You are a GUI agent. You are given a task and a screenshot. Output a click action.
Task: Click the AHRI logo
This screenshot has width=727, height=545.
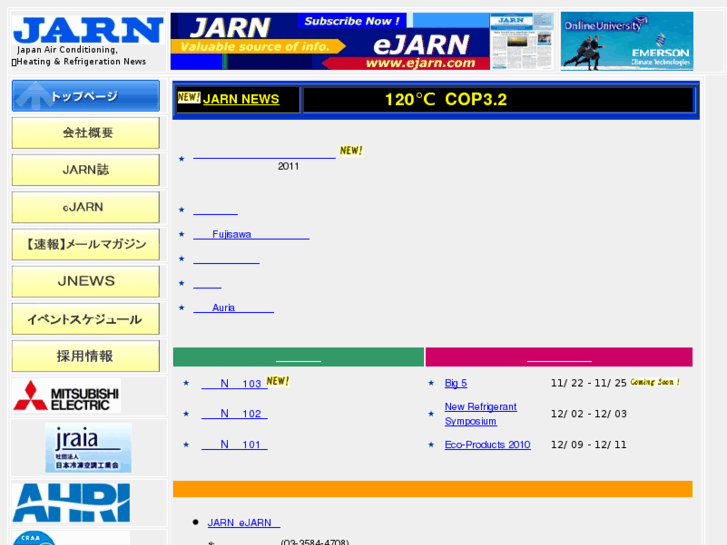pos(71,503)
